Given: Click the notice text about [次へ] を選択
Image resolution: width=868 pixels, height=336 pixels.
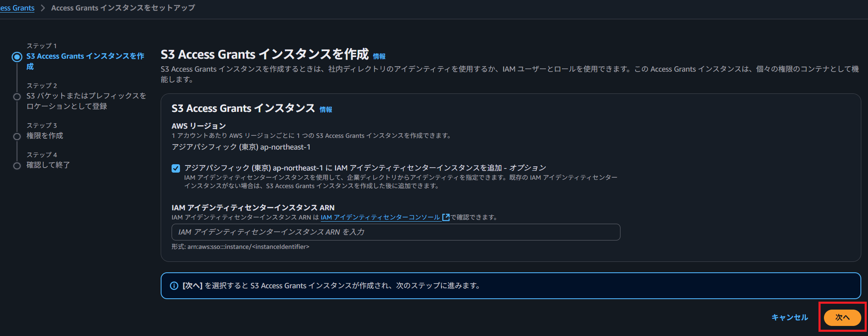Looking at the screenshot, I should (331, 286).
